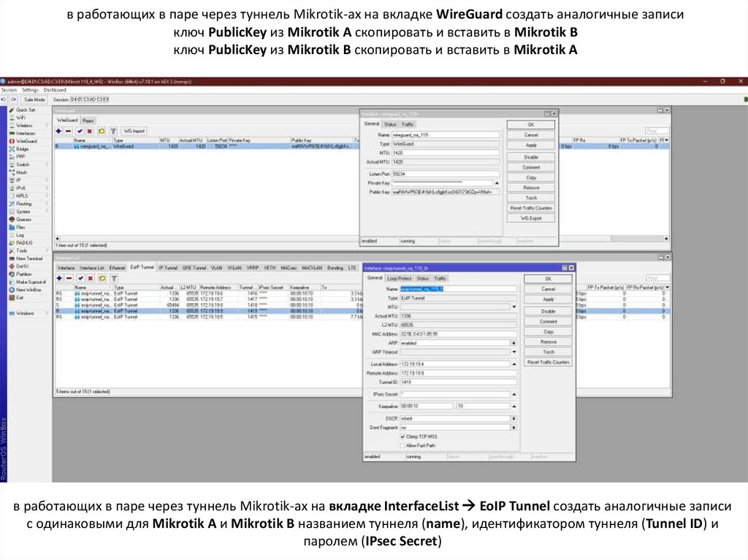Image resolution: width=748 pixels, height=560 pixels.
Task: Click Reset Traffic Counters in EoIP dialog
Action: (x=548, y=363)
